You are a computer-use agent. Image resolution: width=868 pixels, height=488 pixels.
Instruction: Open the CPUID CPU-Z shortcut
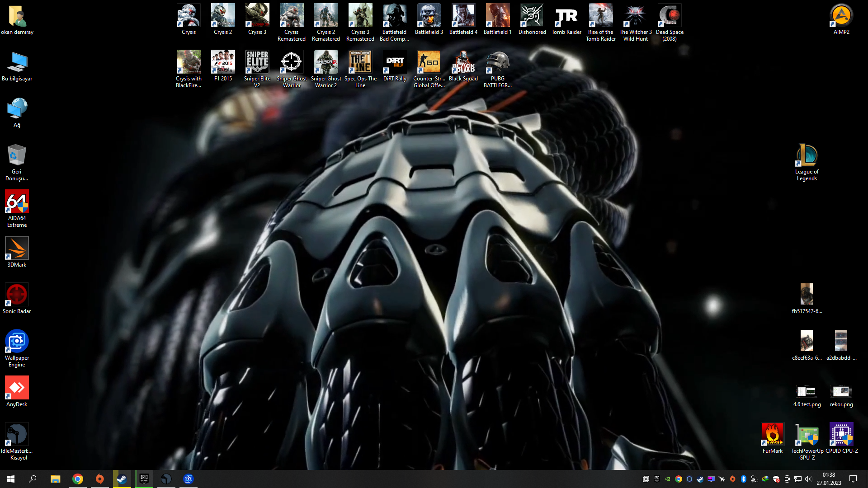point(841,435)
